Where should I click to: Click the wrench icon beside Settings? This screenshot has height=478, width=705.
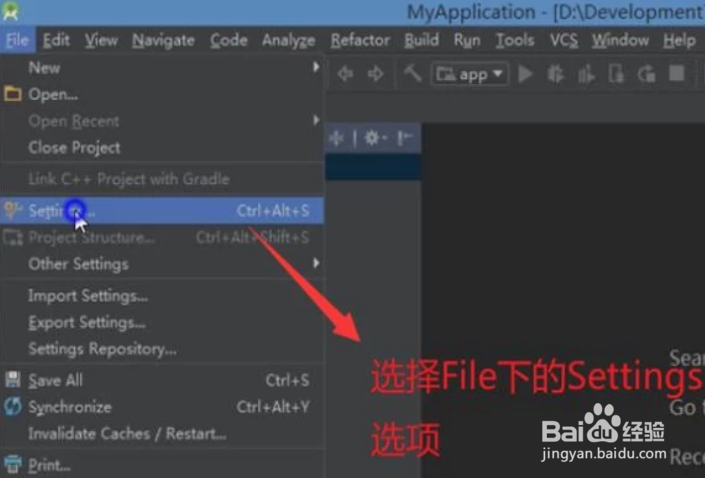(x=13, y=210)
